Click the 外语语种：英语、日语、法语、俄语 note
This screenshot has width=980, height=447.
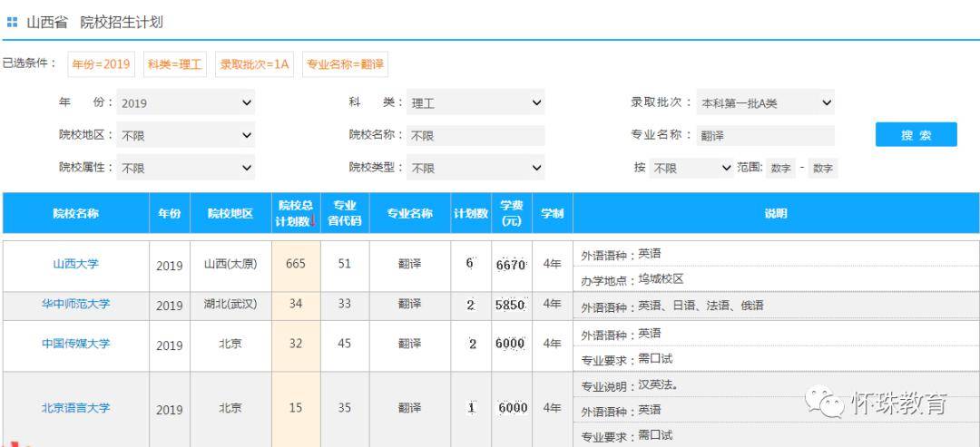tap(672, 307)
